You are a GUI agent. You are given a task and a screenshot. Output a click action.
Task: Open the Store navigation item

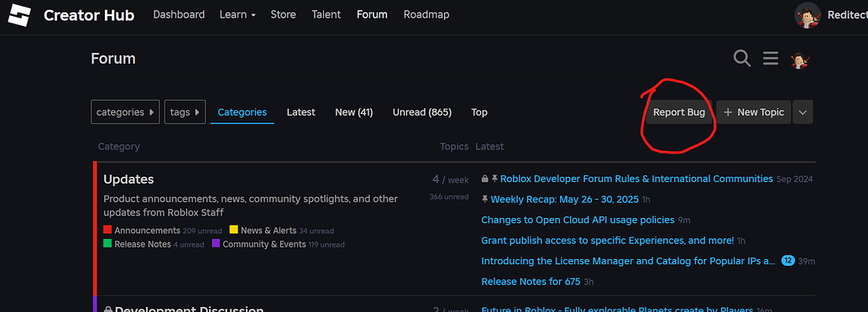click(283, 14)
